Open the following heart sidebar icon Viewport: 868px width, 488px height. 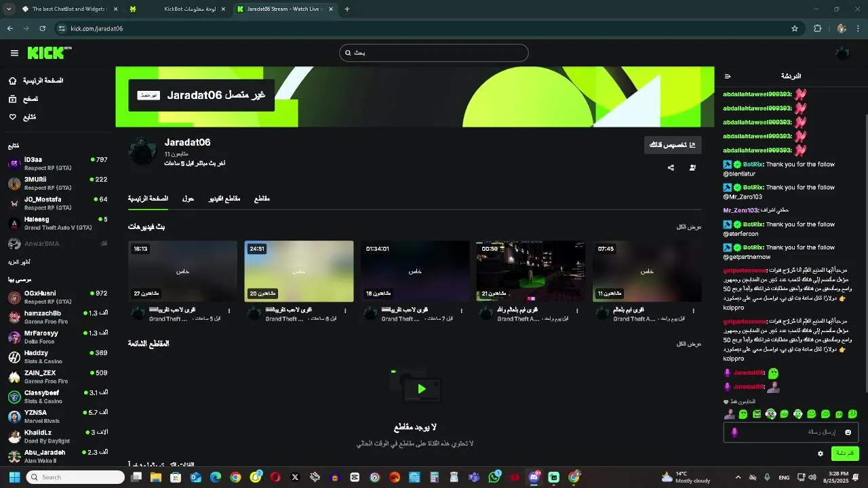pos(12,117)
